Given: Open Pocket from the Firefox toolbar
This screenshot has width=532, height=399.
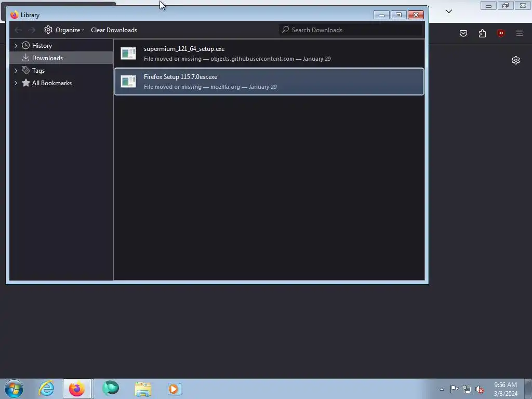Looking at the screenshot, I should tap(463, 33).
